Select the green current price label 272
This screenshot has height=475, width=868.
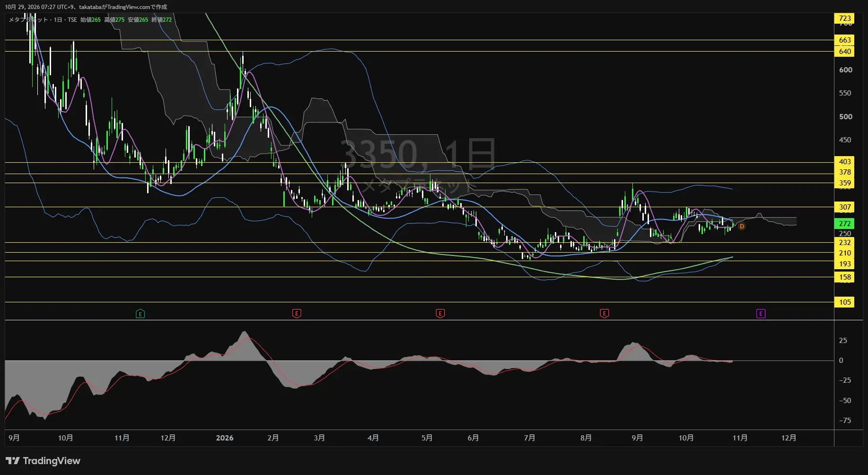tap(844, 223)
